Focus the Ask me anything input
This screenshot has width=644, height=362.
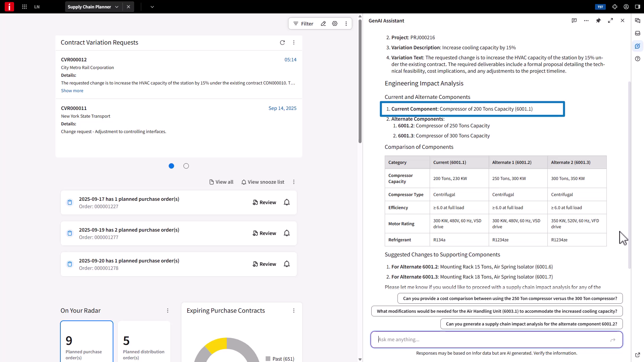tap(491, 340)
